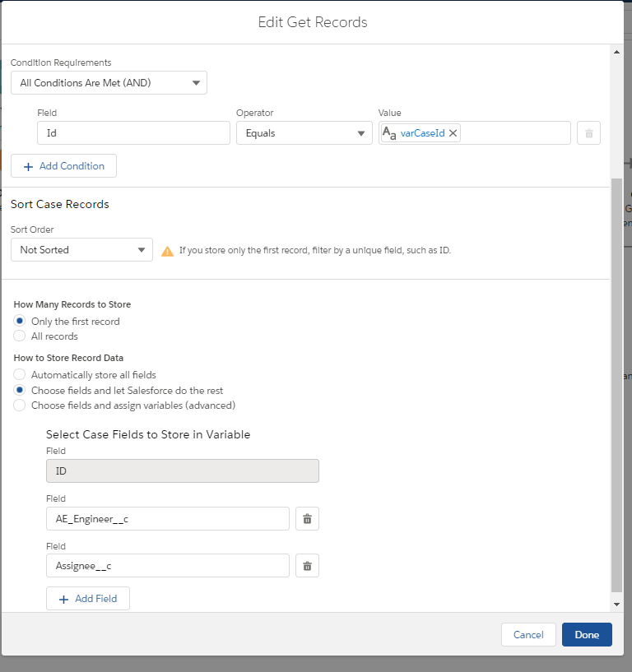
Task: Choose Automatically store all fields
Action: (20, 374)
